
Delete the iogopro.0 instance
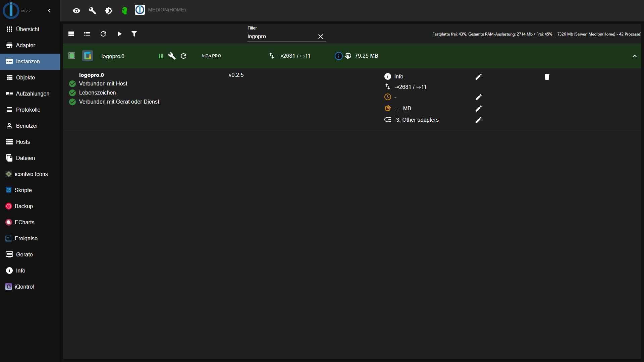(x=547, y=77)
